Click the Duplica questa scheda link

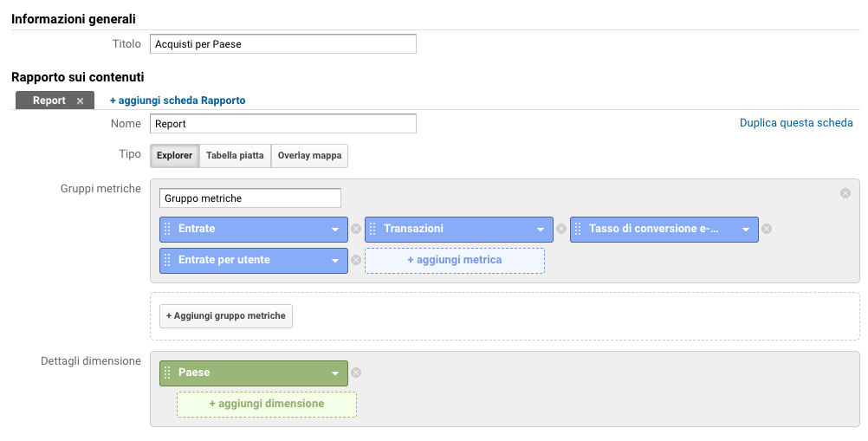pyautogui.click(x=796, y=123)
